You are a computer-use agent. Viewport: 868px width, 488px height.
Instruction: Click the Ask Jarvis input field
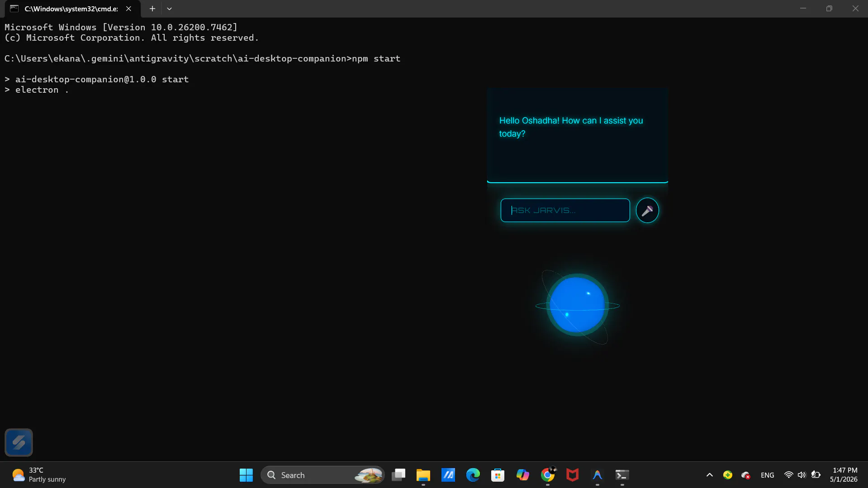pos(565,210)
